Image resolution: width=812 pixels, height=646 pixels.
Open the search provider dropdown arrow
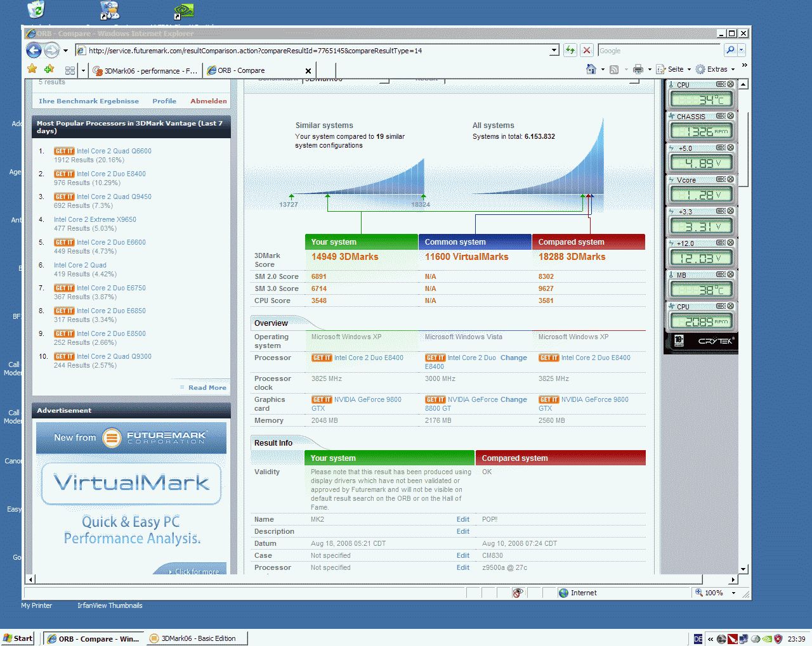click(741, 51)
